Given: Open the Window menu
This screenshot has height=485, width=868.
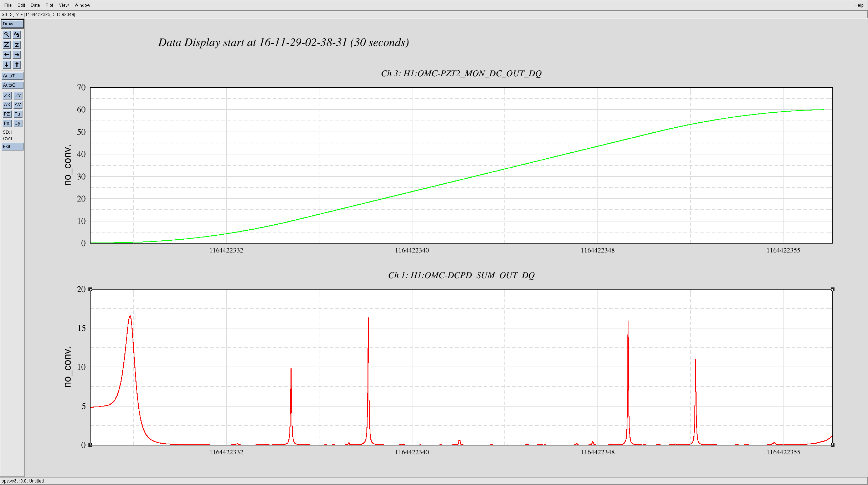Looking at the screenshot, I should [82, 5].
